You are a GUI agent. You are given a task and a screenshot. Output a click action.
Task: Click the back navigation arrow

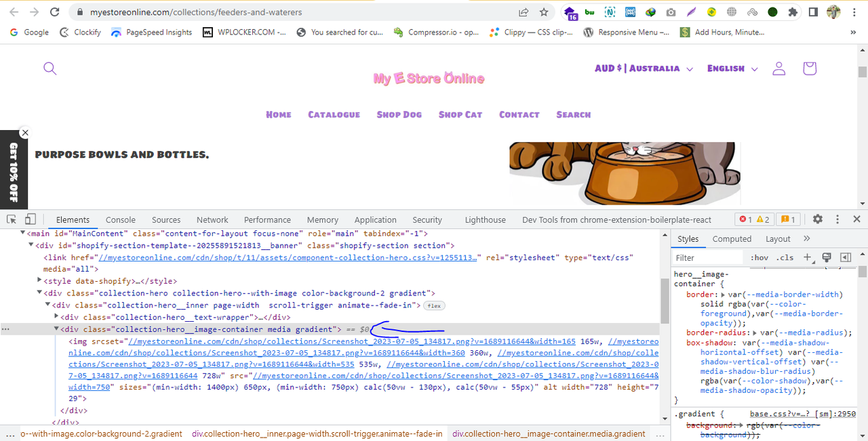coord(16,12)
